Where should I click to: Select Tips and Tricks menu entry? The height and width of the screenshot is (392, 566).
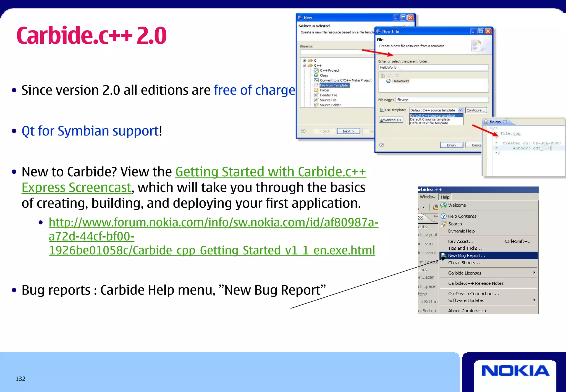(x=489, y=248)
